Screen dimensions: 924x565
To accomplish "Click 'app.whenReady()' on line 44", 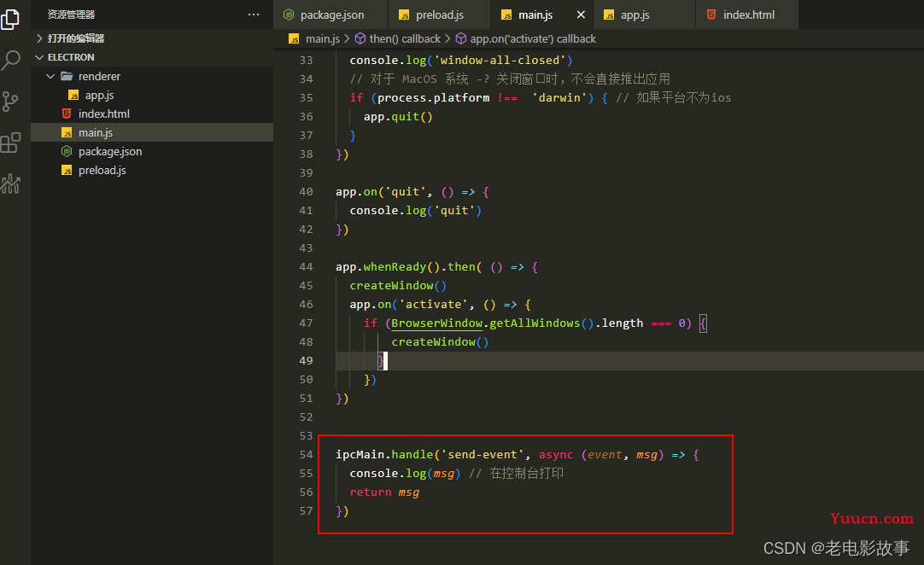I will [x=388, y=267].
